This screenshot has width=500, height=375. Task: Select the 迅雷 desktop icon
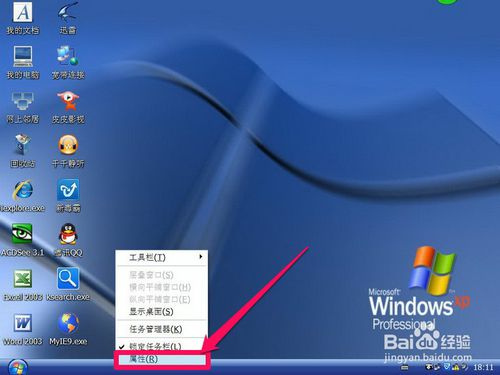coord(68,17)
